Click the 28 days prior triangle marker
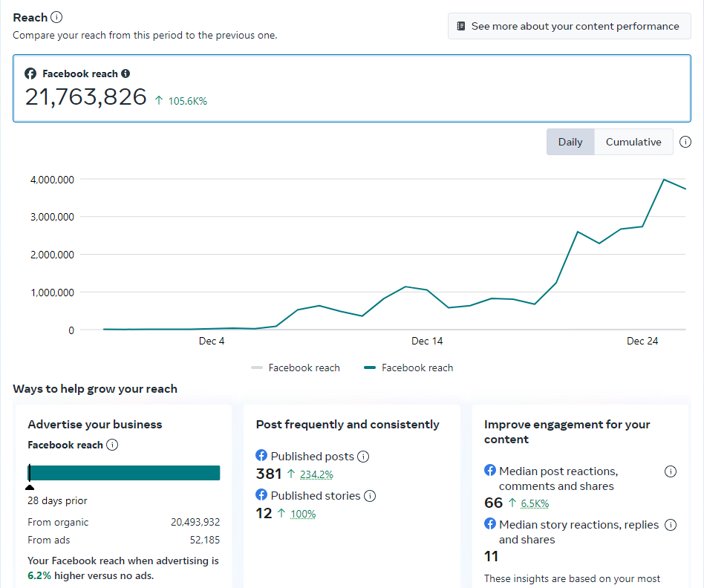Screen dimensions: 704x588 tap(30, 487)
